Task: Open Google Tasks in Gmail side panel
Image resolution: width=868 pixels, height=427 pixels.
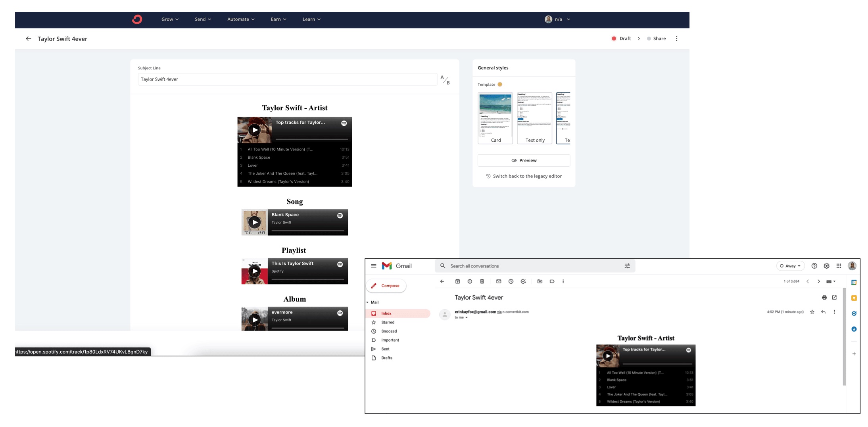Action: pyautogui.click(x=854, y=314)
